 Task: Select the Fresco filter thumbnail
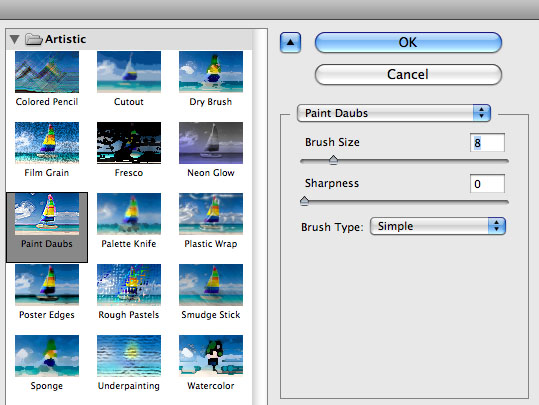[x=129, y=143]
